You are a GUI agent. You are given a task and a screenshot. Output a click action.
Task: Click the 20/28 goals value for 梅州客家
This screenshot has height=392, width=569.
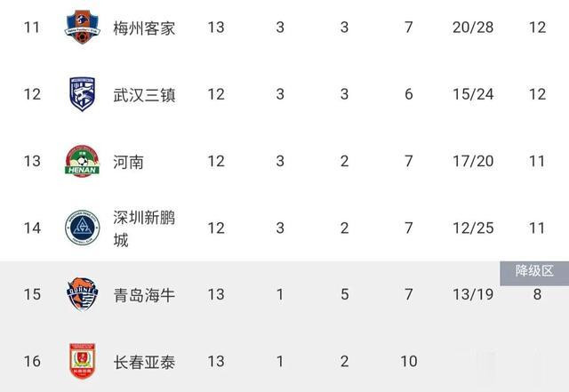[473, 28]
